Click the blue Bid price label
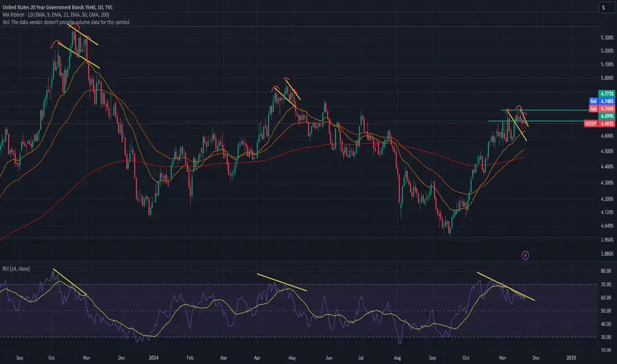The image size is (617, 364). pos(601,101)
